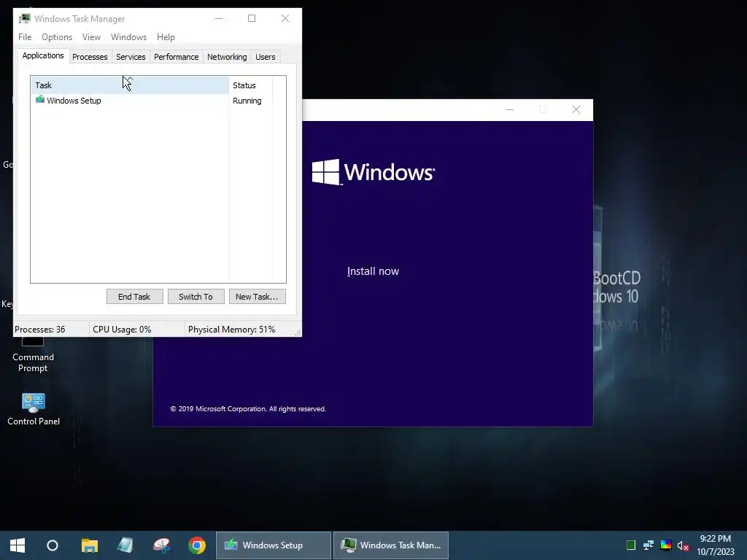
Task: Select the Command Prompt desktop shortcut
Action: [x=33, y=354]
